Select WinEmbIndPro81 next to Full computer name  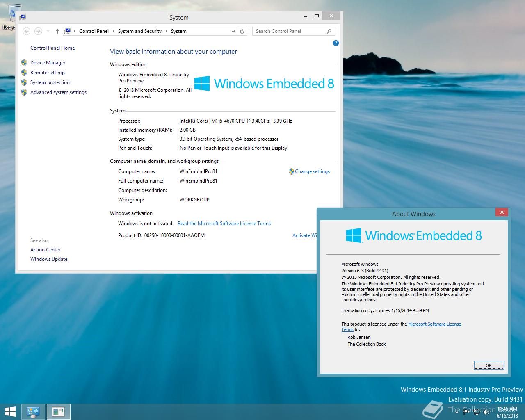199,181
